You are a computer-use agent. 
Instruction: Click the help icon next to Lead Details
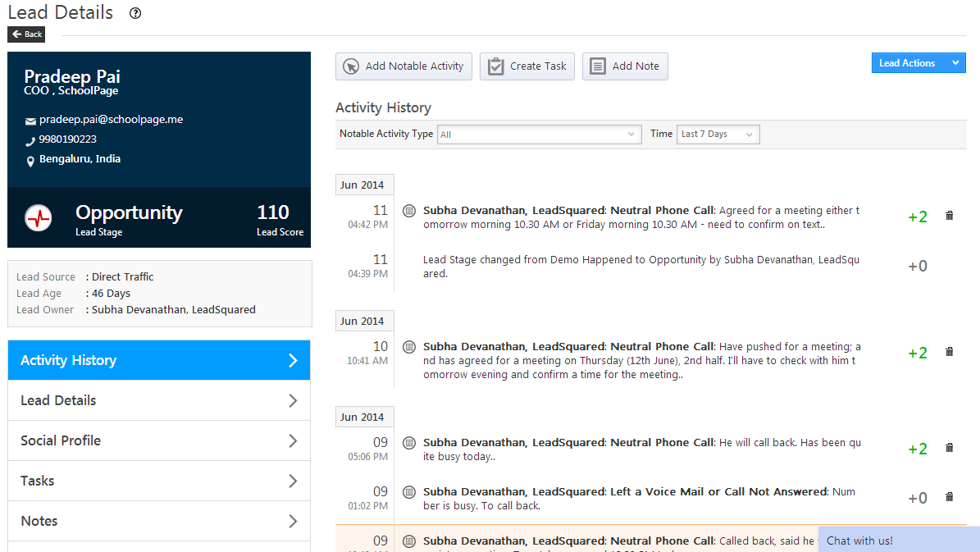point(135,13)
